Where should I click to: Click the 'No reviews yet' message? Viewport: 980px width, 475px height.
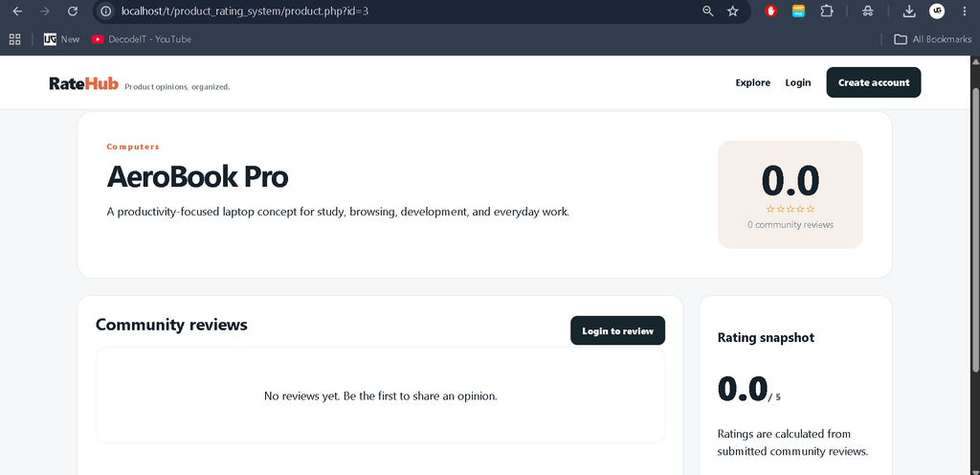click(x=381, y=396)
